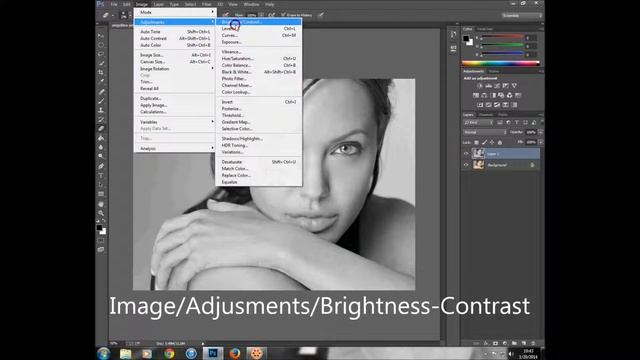The image size is (640, 360).
Task: Choose Brightness/Contrast from Adjustments submenu
Action: (259, 22)
